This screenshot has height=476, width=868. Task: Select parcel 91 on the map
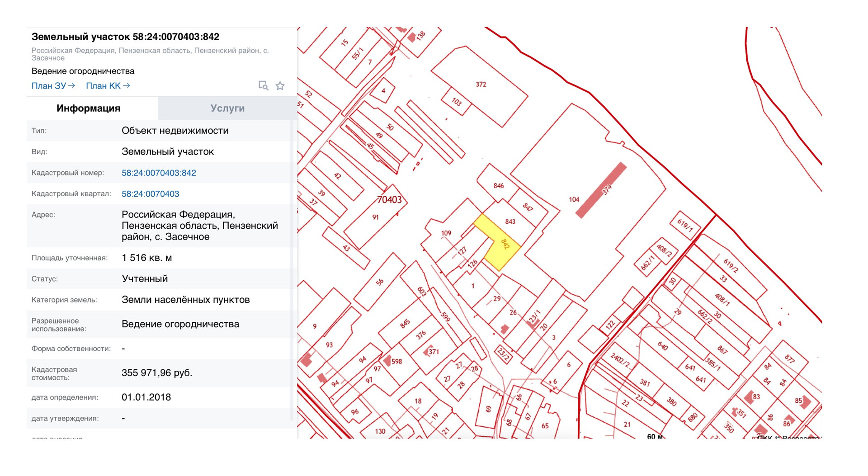coord(375,217)
